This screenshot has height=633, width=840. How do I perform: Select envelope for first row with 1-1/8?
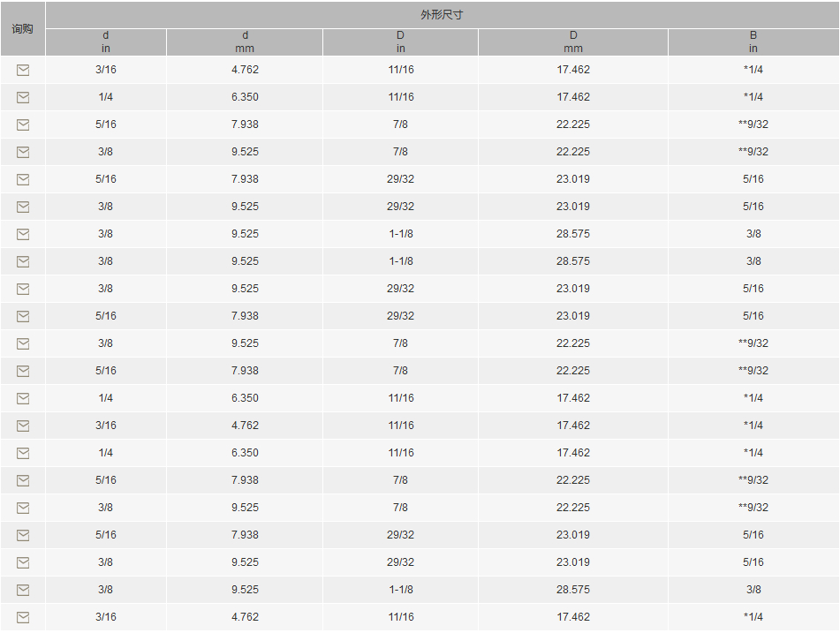pos(23,234)
